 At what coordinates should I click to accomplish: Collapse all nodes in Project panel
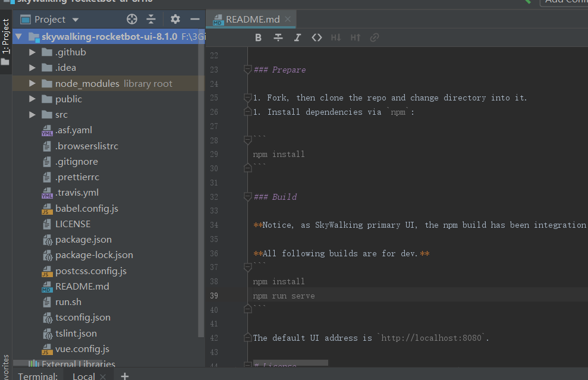[151, 19]
